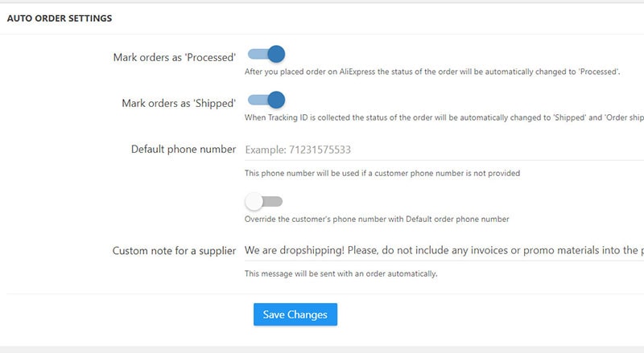Click "This message will be sent" helper text

pos(341,274)
